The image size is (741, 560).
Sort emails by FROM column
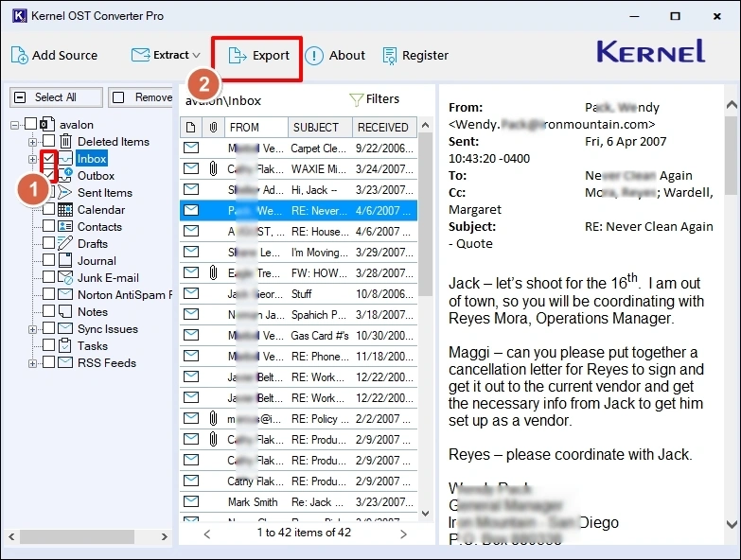[x=256, y=127]
